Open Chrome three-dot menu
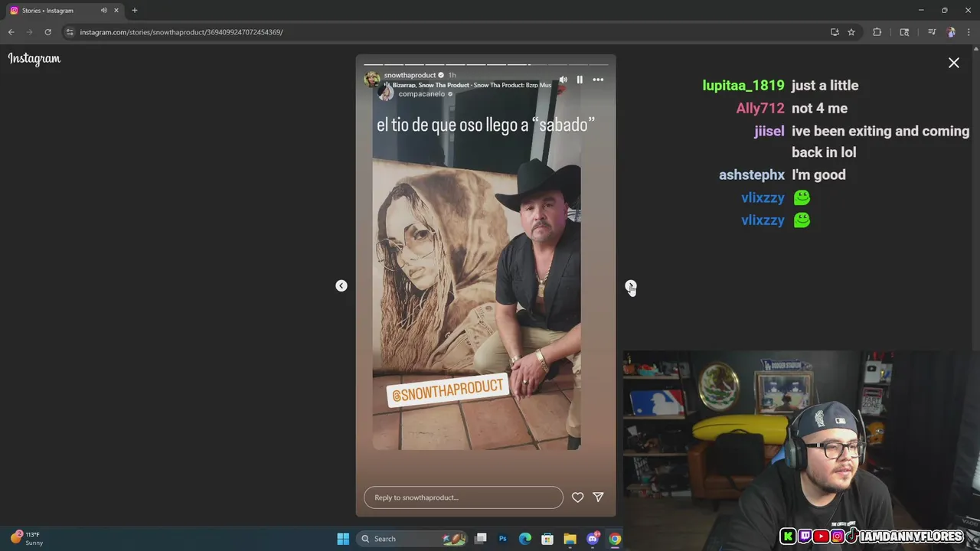This screenshot has width=980, height=551. click(969, 32)
